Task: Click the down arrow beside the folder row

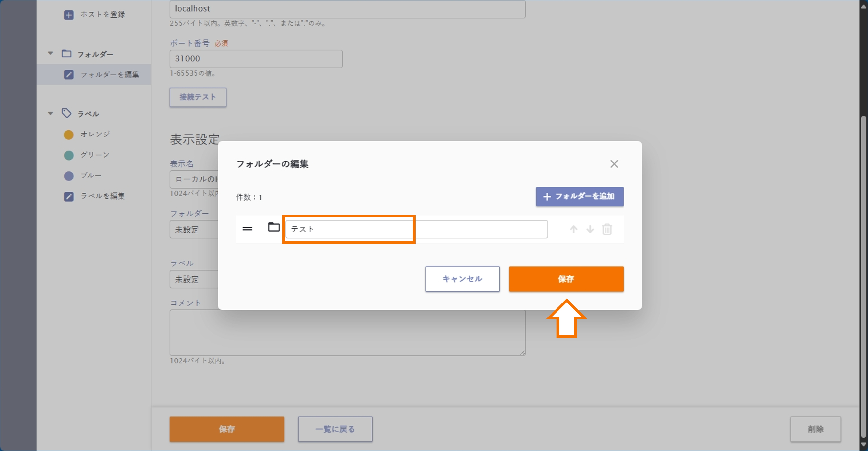Action: click(x=590, y=229)
